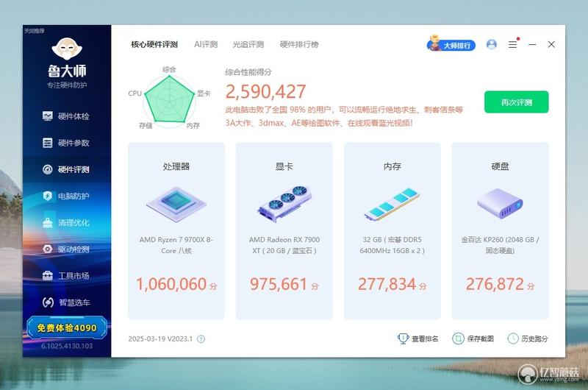Image resolution: width=588 pixels, height=390 pixels.
Task: Click 处理器 card title
Action: click(176, 166)
